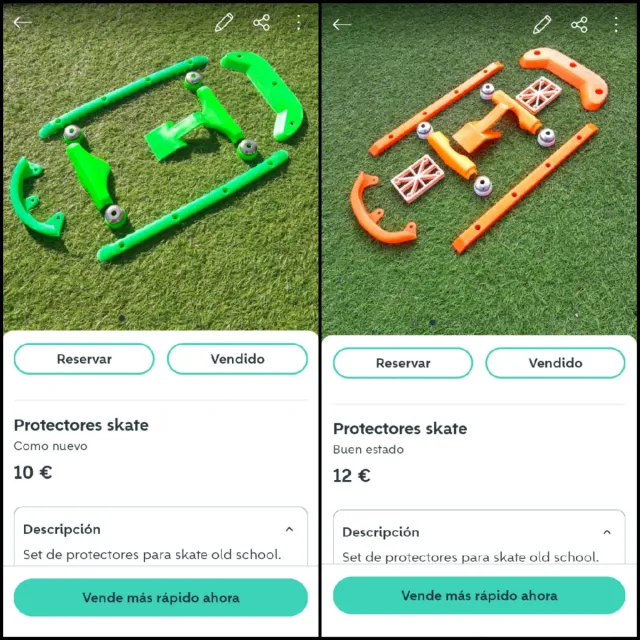
Task: Mark the 10 € listing as Reservar
Action: (x=84, y=359)
